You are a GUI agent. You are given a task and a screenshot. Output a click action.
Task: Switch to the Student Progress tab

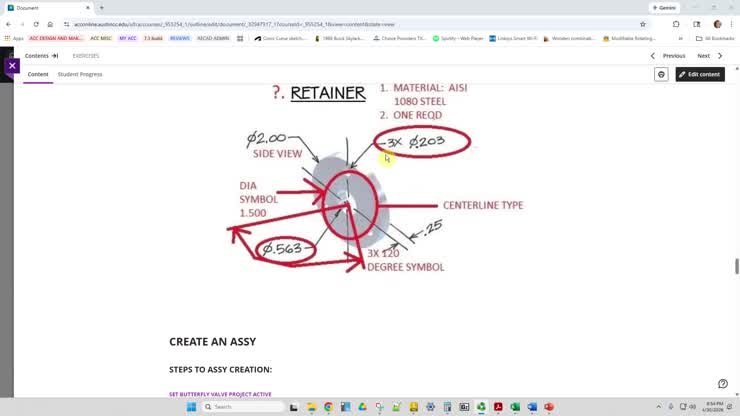(x=80, y=74)
